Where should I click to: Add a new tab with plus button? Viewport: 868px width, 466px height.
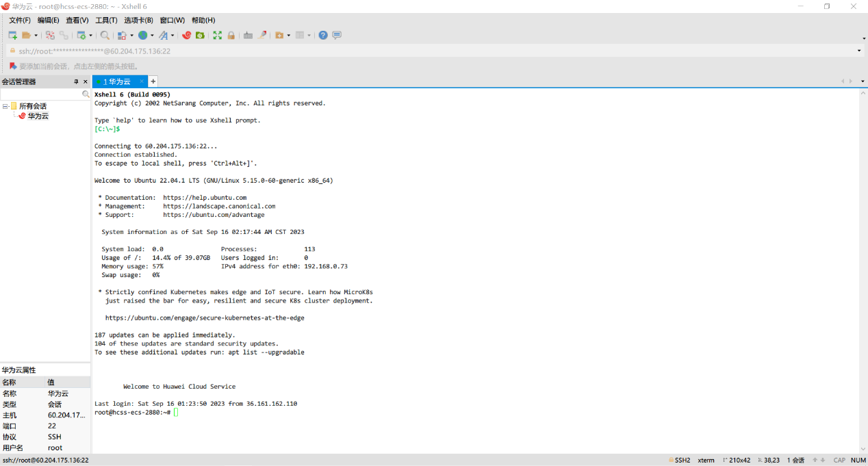point(153,81)
